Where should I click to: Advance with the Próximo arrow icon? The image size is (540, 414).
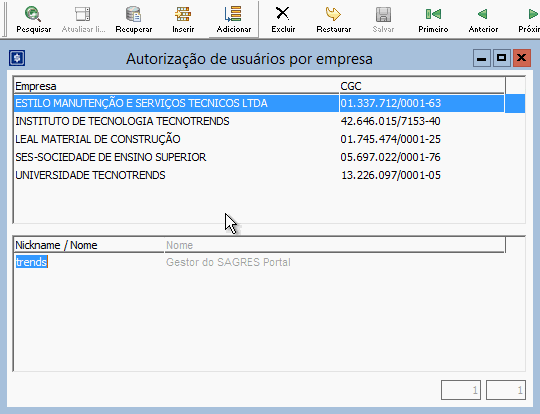click(x=532, y=14)
